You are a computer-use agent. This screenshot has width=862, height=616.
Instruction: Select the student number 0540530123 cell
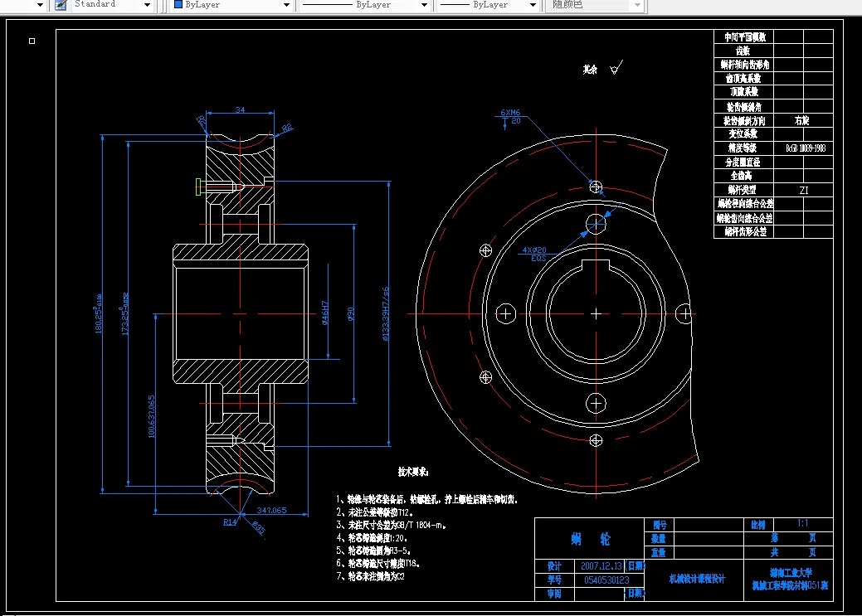606,580
